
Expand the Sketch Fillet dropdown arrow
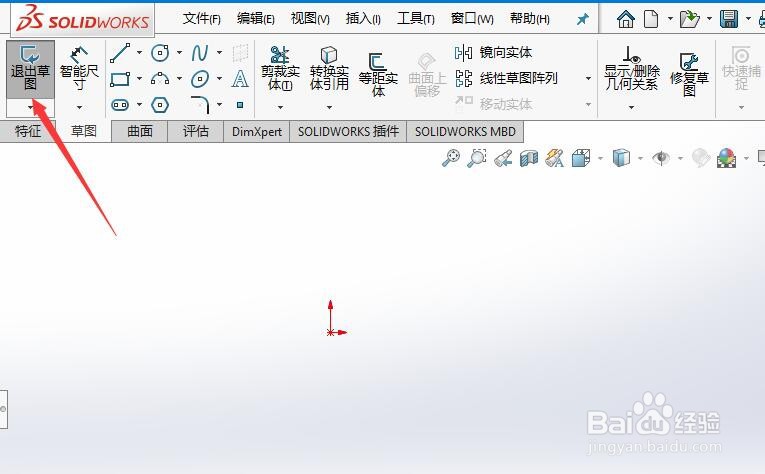click(219, 104)
